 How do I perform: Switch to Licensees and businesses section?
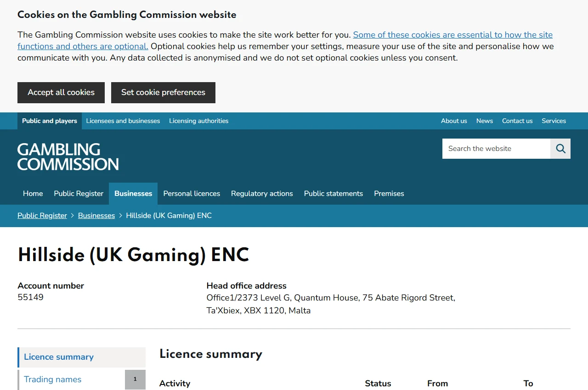click(x=123, y=121)
